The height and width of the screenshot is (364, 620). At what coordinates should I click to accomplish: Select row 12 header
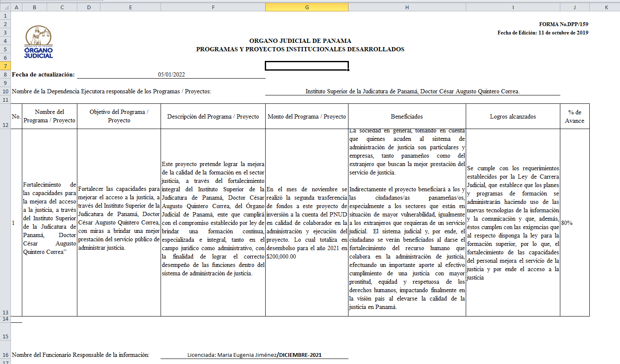(x=5, y=116)
